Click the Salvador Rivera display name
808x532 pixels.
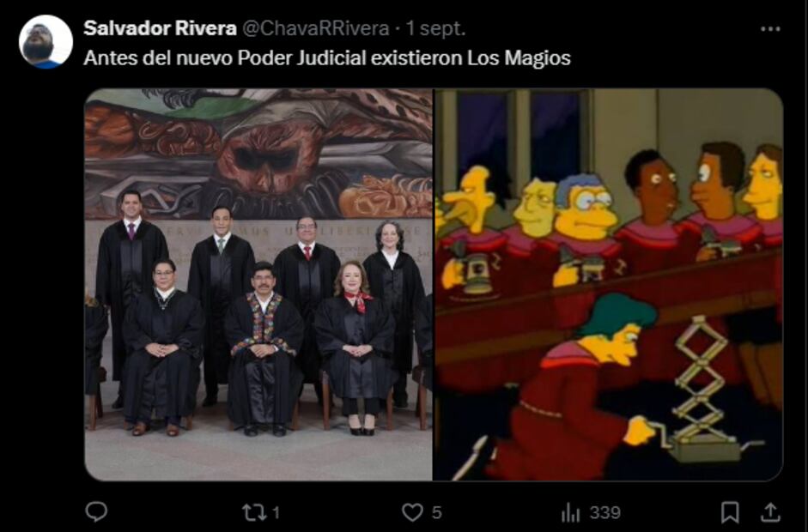coord(160,28)
